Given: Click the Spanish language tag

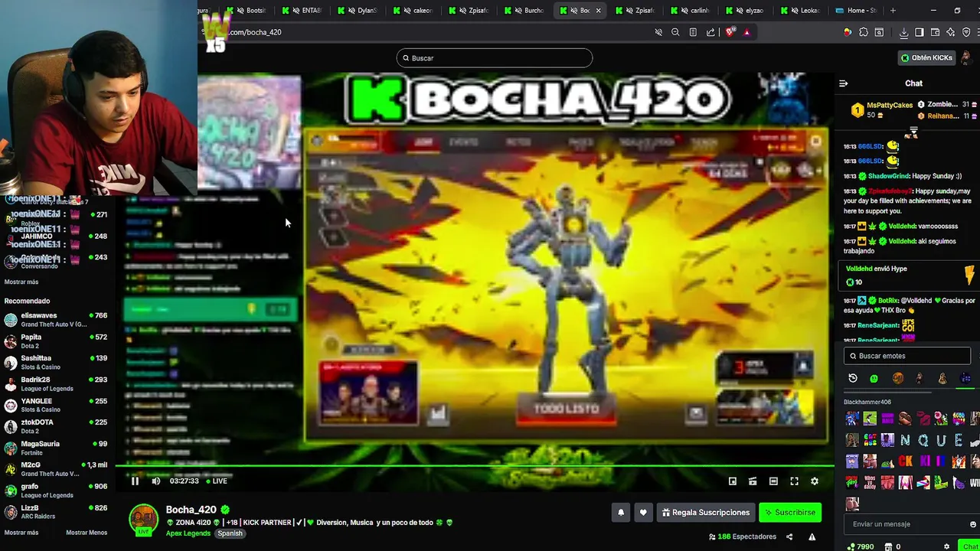Looking at the screenshot, I should pyautogui.click(x=230, y=533).
